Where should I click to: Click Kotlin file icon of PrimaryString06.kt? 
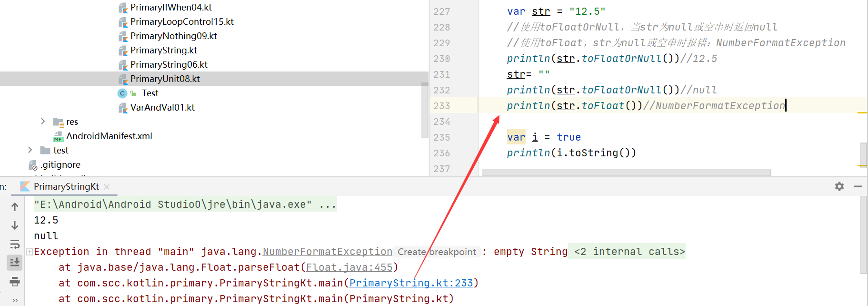[x=123, y=65]
